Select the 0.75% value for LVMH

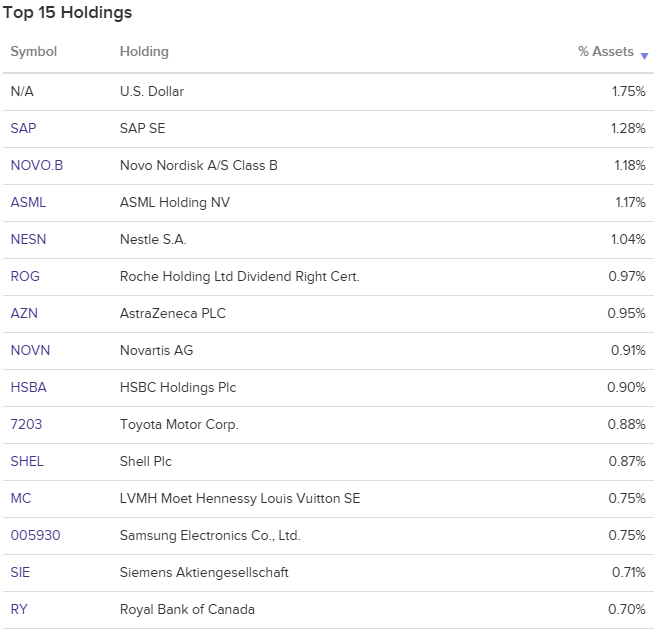(x=627, y=498)
